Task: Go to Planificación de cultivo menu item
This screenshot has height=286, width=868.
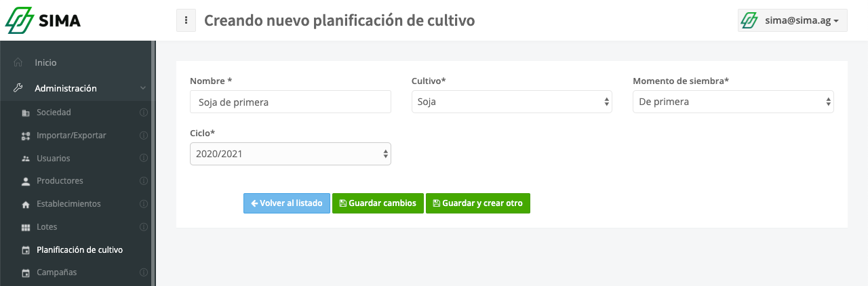Action: tap(79, 250)
